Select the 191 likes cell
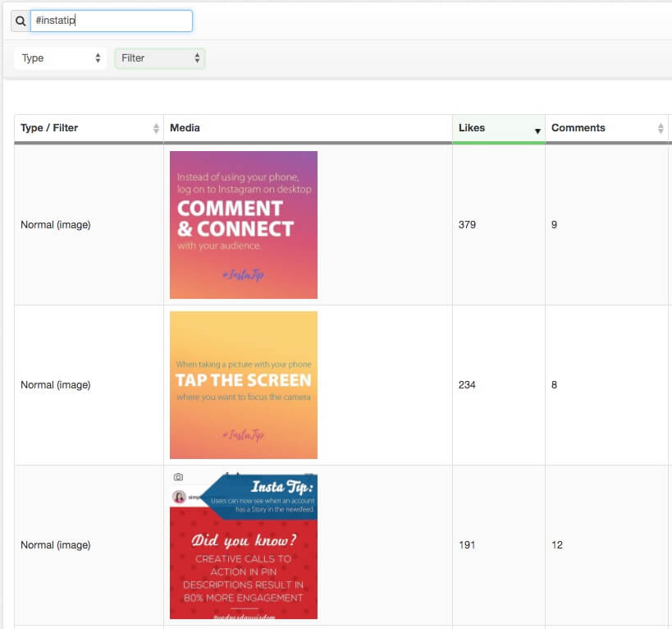This screenshot has width=672, height=629. coord(498,545)
